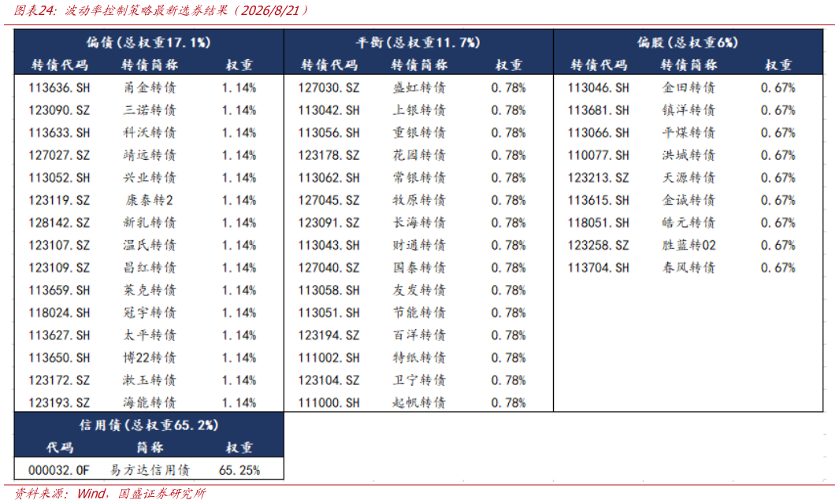
Task: Click 洪城转债 bond name
Action: click(689, 155)
